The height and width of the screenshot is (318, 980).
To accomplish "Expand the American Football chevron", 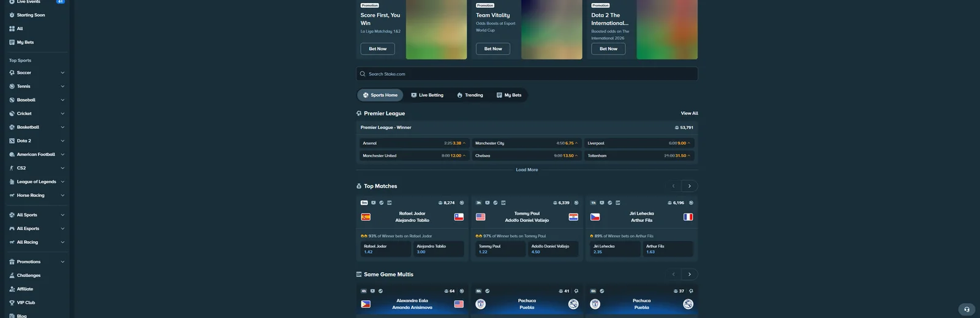I will tap(62, 154).
